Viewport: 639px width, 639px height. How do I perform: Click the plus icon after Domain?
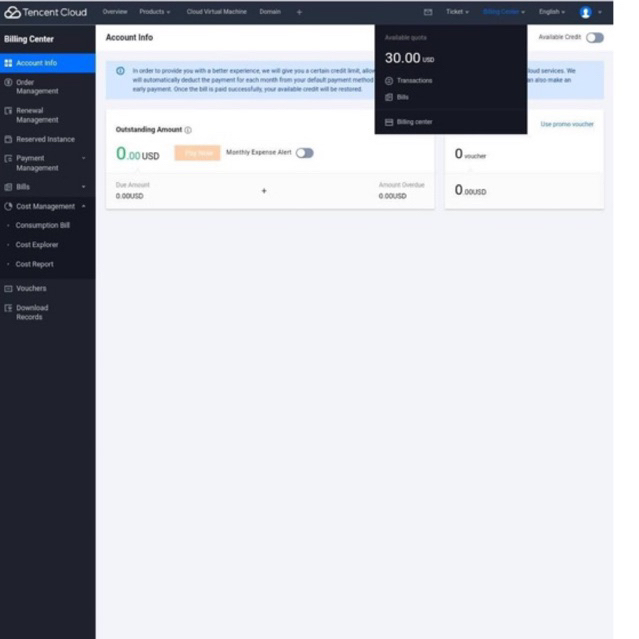pos(299,12)
